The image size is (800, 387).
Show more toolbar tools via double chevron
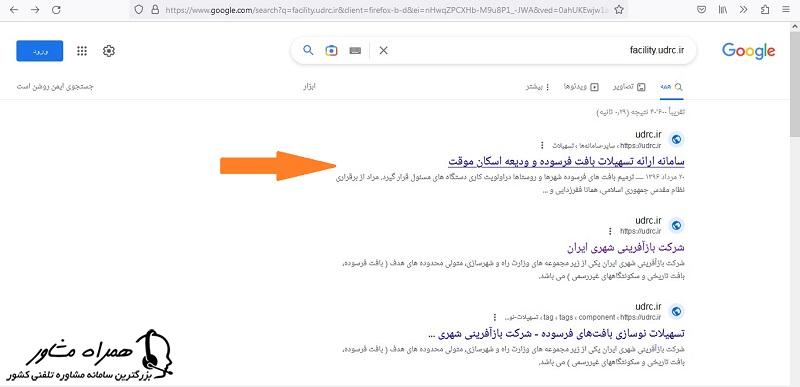click(744, 10)
